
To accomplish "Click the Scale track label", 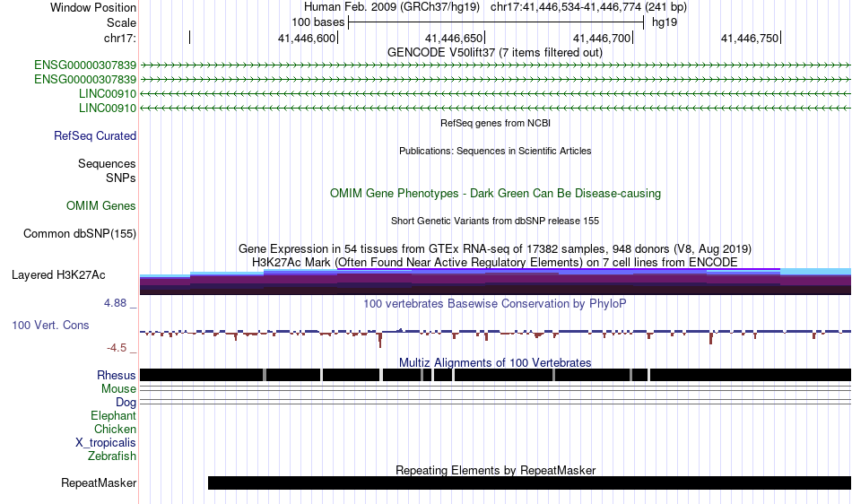I will [121, 22].
